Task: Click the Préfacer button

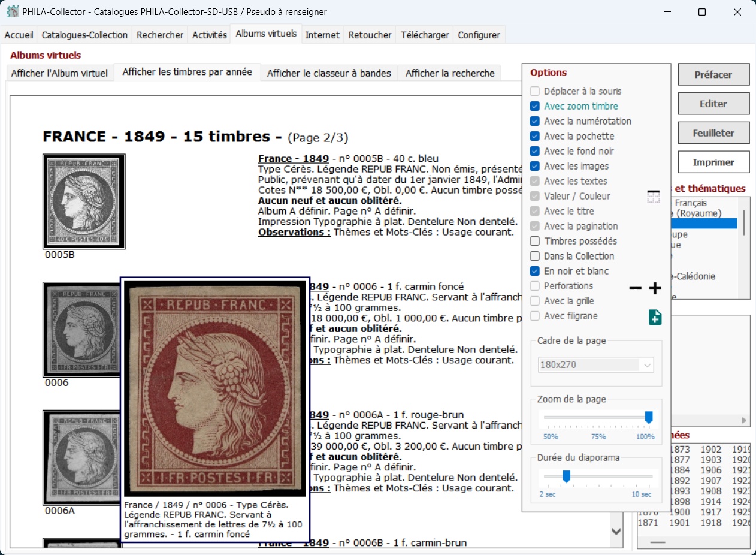Action: click(713, 75)
